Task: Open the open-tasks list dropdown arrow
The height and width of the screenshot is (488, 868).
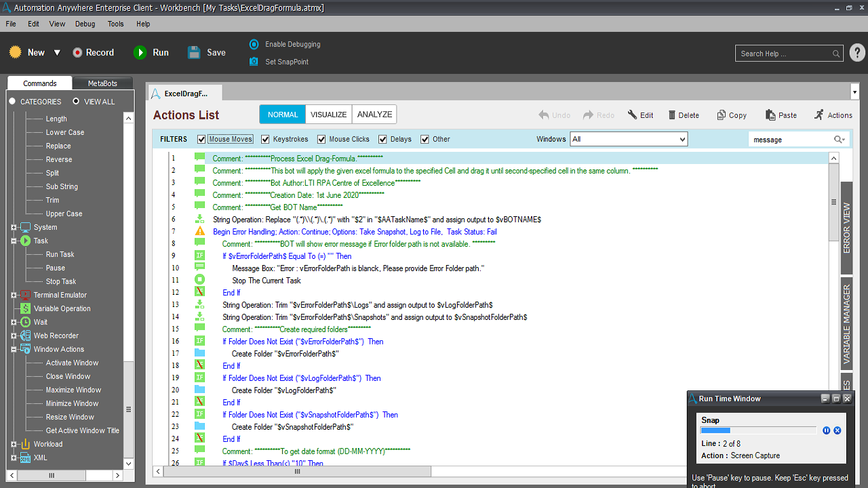Action: 854,91
